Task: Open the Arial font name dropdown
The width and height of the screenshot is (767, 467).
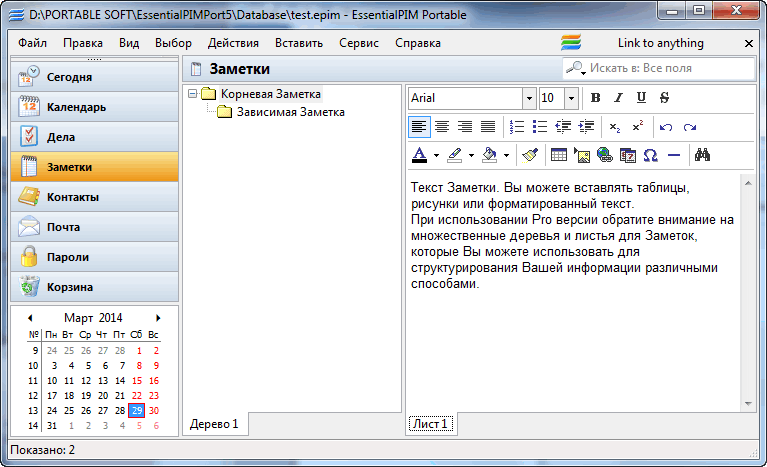Action: click(529, 98)
